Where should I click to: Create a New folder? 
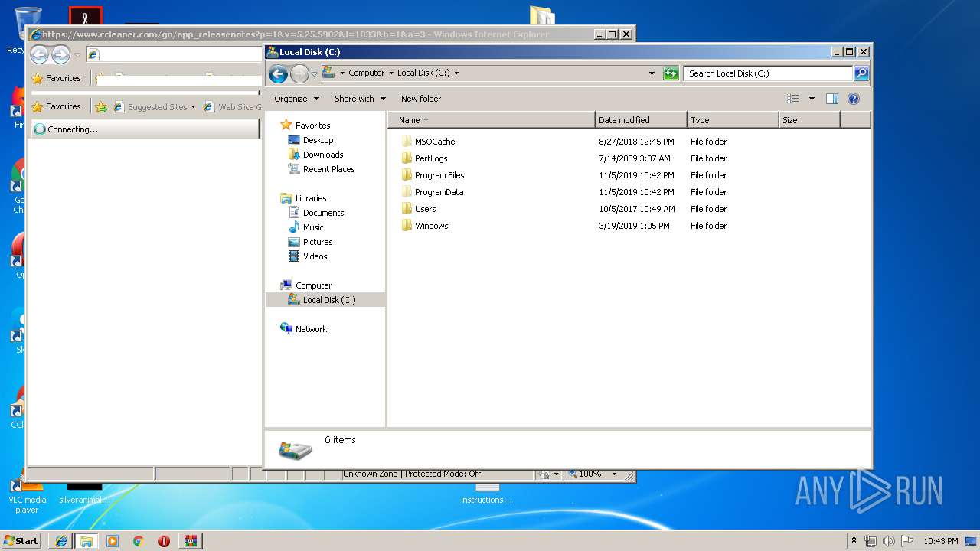tap(421, 99)
